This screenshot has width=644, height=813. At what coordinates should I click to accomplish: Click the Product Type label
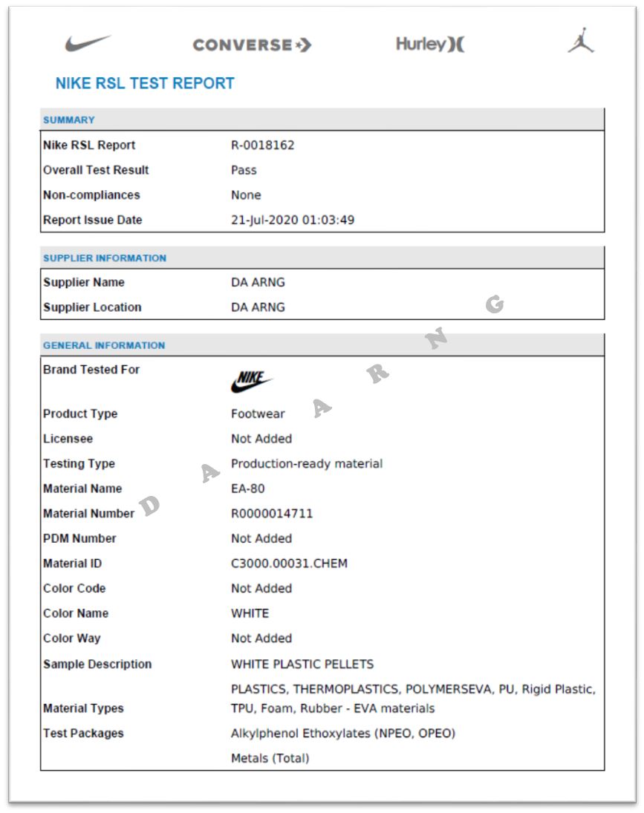coord(80,414)
